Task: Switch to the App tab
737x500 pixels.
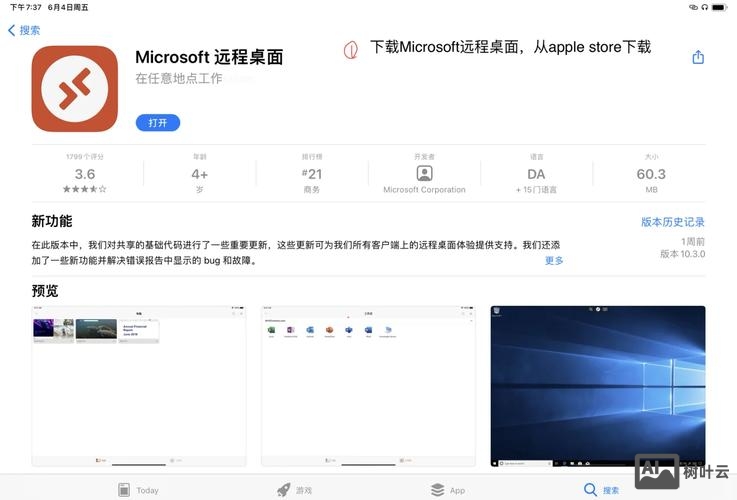Action: pos(448,490)
